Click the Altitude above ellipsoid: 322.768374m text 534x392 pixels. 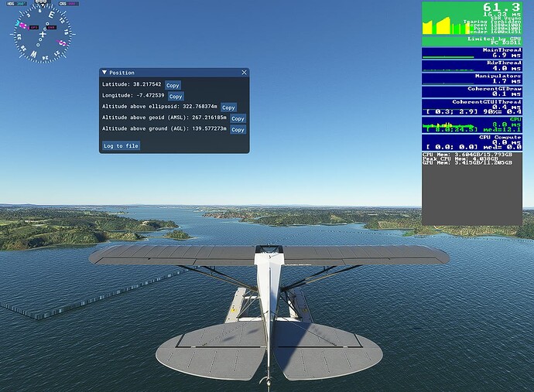click(159, 106)
